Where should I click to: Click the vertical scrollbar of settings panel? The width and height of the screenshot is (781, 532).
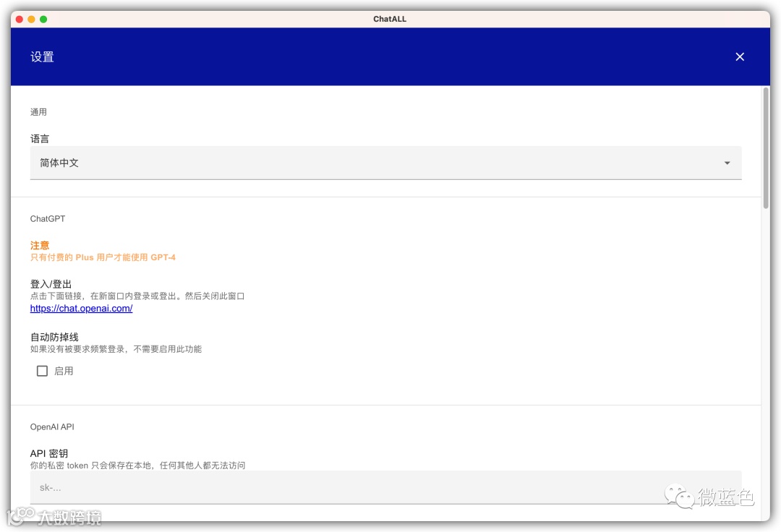[x=766, y=147]
